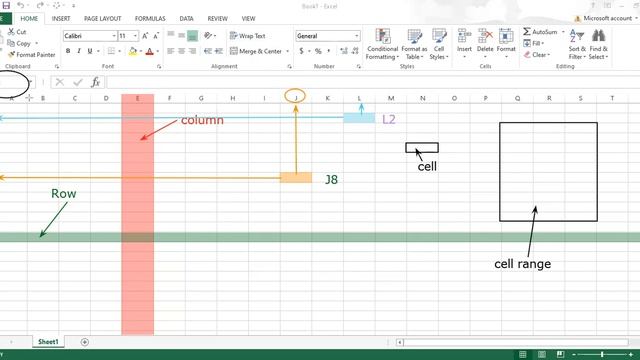This screenshot has width=640, height=360.
Task: Open the REVIEW ribbon tab
Action: (217, 19)
